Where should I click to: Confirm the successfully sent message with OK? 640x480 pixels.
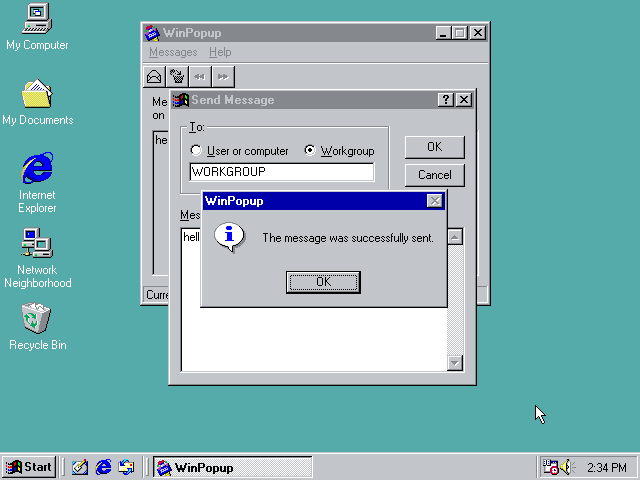[323, 282]
